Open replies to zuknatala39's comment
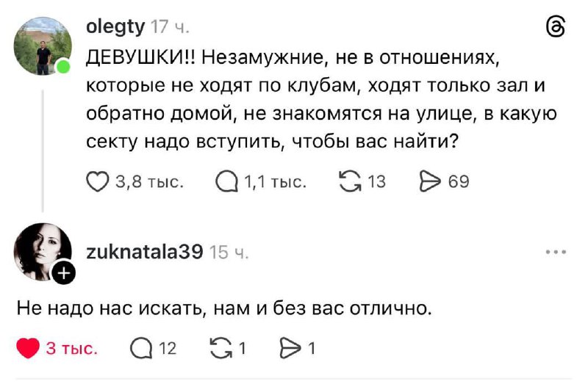The height and width of the screenshot is (384, 588). pyautogui.click(x=140, y=349)
